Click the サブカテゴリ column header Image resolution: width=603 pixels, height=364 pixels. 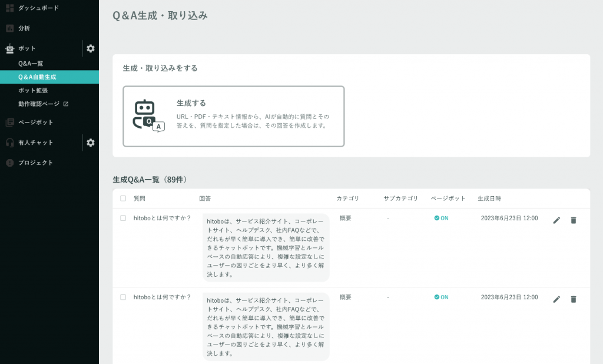click(400, 198)
